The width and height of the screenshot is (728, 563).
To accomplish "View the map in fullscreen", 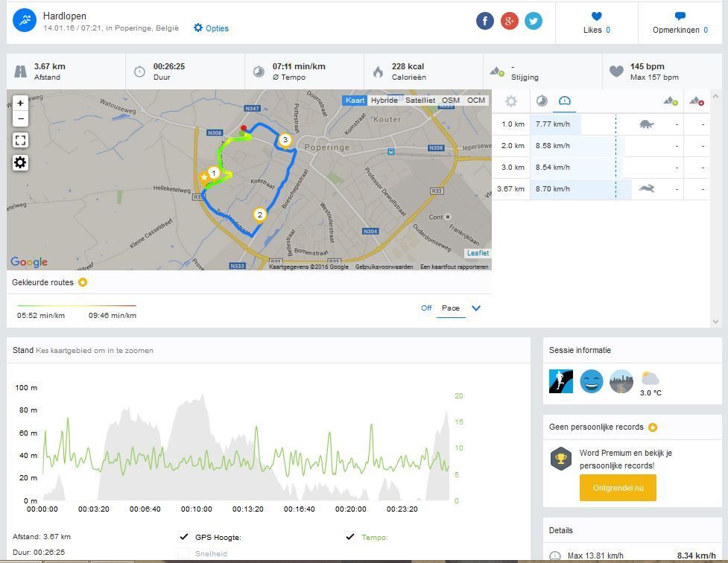I will [21, 140].
